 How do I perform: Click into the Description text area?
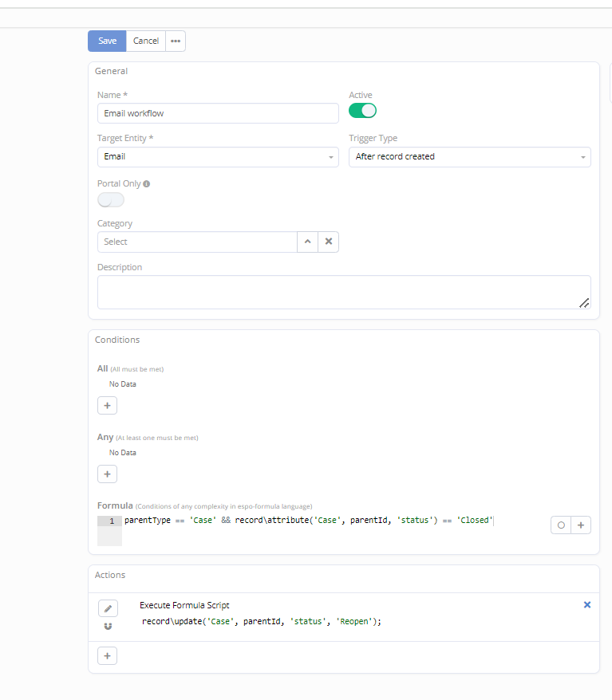343,292
